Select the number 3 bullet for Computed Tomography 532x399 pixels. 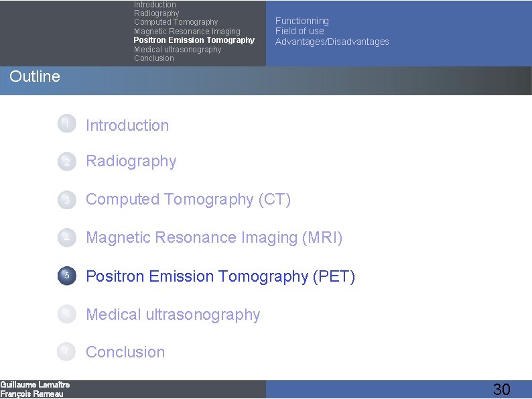pos(66,200)
